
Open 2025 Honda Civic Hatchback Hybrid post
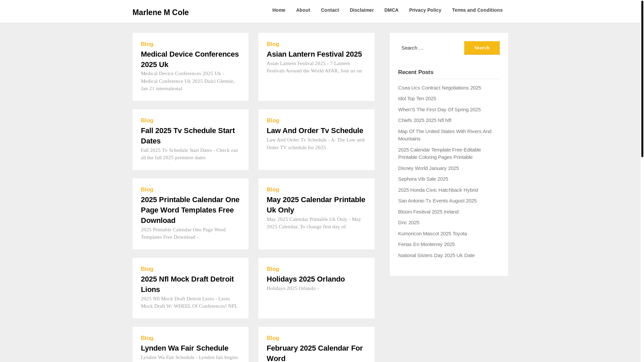pyautogui.click(x=438, y=190)
